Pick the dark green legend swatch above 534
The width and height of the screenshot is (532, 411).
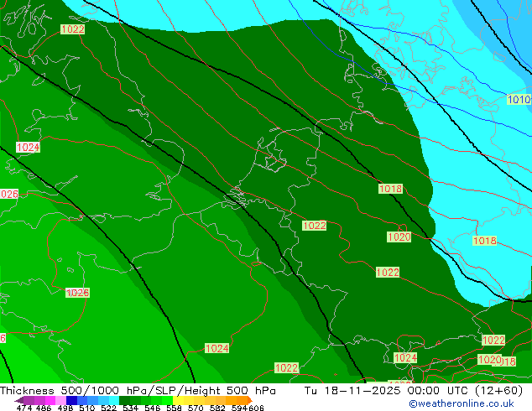pos(125,400)
